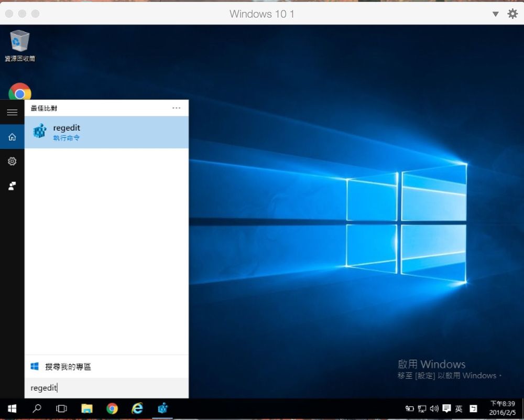The height and width of the screenshot is (420, 524).
Task: Click 搜尋我的專區 search my stuff button
Action: [x=68, y=367]
